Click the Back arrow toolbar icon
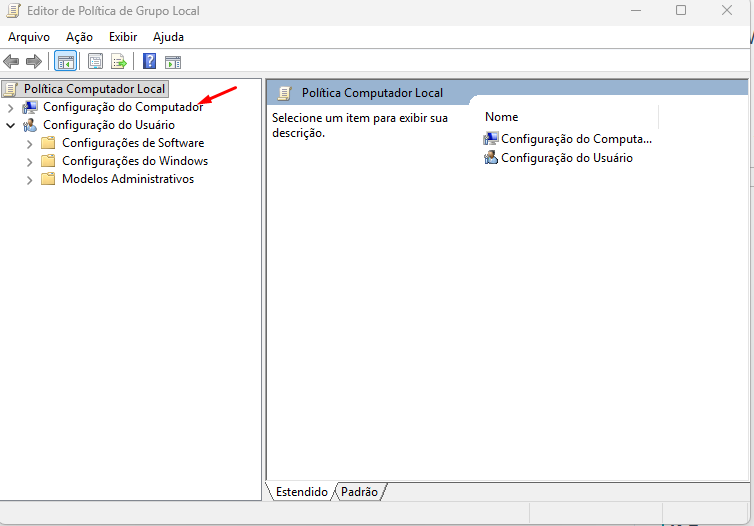The height and width of the screenshot is (526, 754). point(12,62)
